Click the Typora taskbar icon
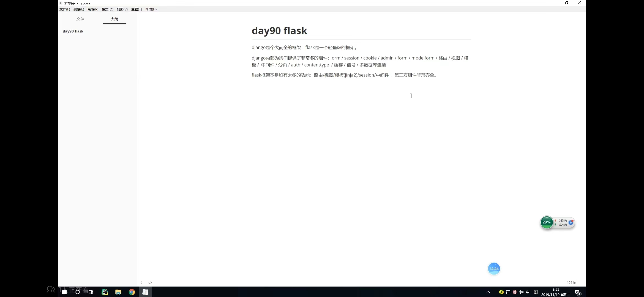 (145, 292)
